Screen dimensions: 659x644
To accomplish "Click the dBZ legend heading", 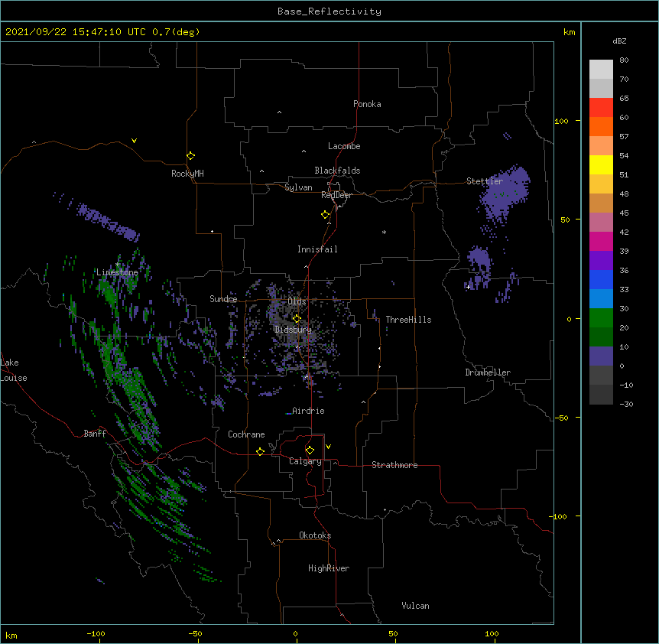I will pyautogui.click(x=619, y=41).
